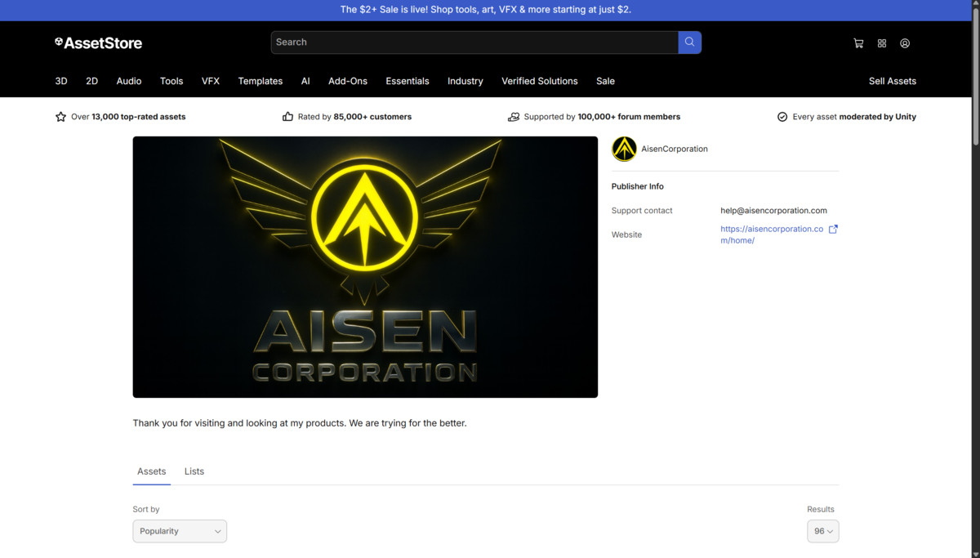Click the thumbs-up icon by customer ratings
Screen dimensions: 980x558
287,117
